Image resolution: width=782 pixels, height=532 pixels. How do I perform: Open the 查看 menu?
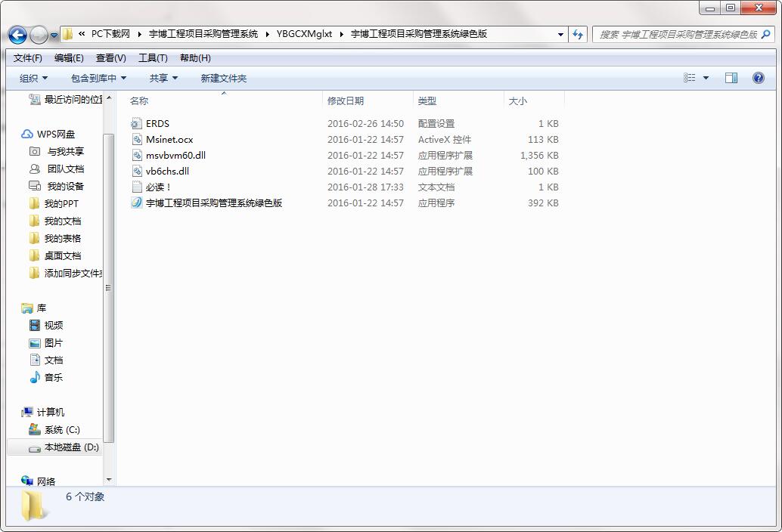[109, 57]
